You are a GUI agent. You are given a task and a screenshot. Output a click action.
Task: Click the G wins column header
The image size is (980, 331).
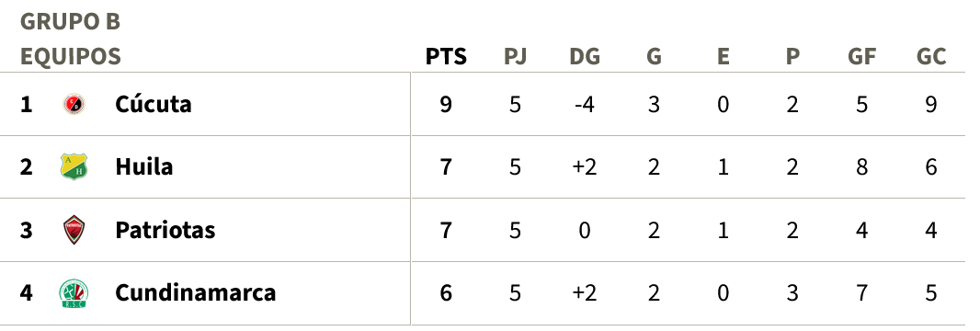(654, 57)
